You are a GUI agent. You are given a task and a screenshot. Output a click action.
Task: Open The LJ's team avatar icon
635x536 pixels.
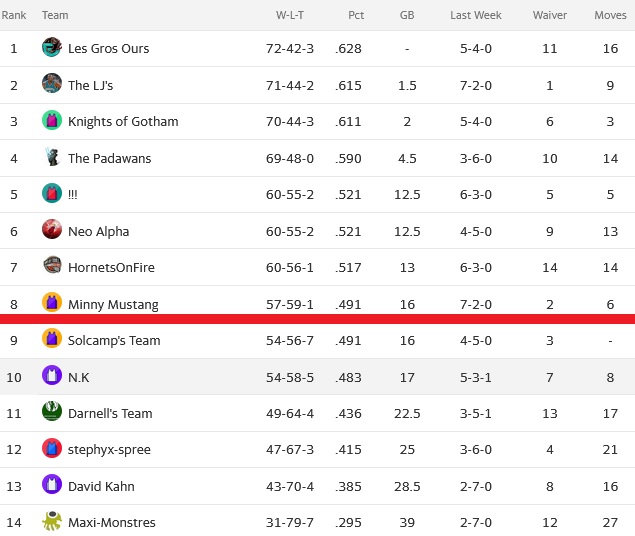pos(52,83)
